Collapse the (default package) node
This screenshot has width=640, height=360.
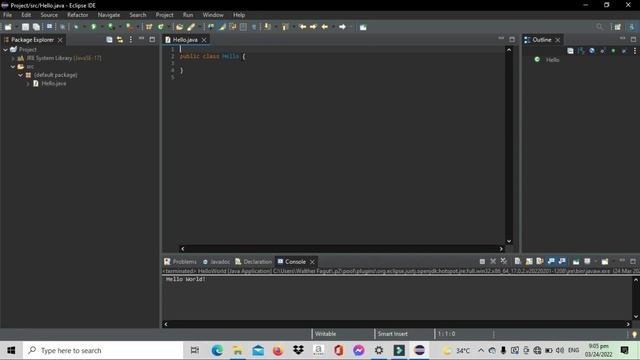point(20,75)
